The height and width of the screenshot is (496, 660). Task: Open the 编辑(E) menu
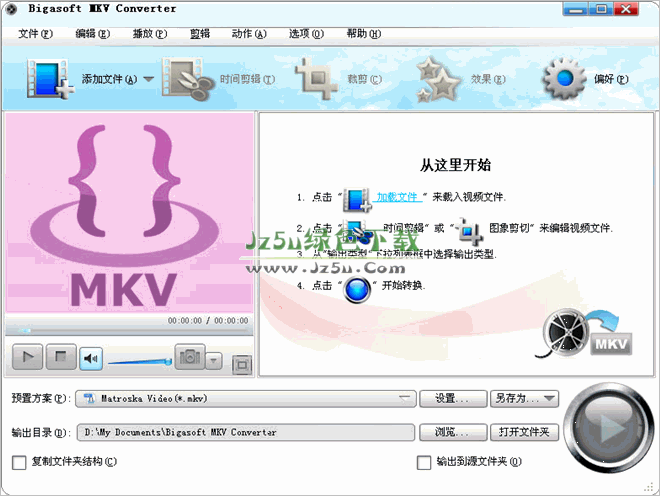[x=93, y=34]
